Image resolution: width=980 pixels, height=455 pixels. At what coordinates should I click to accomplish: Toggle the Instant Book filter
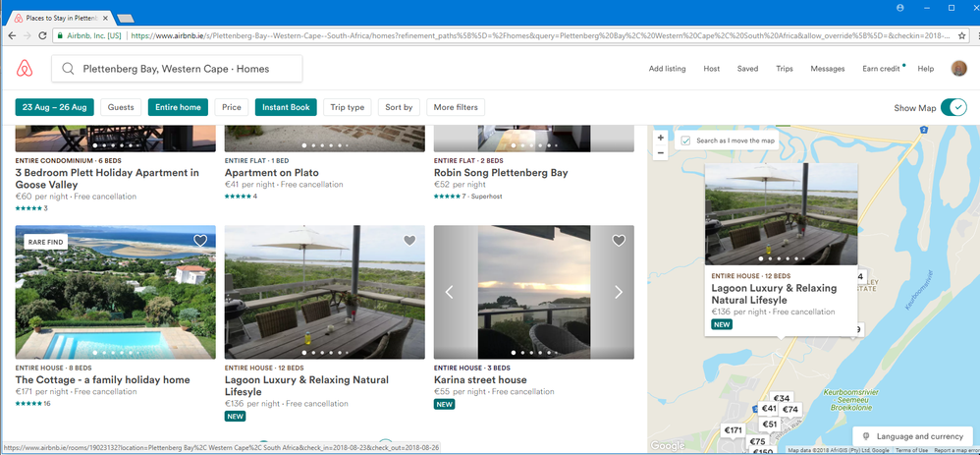point(286,107)
